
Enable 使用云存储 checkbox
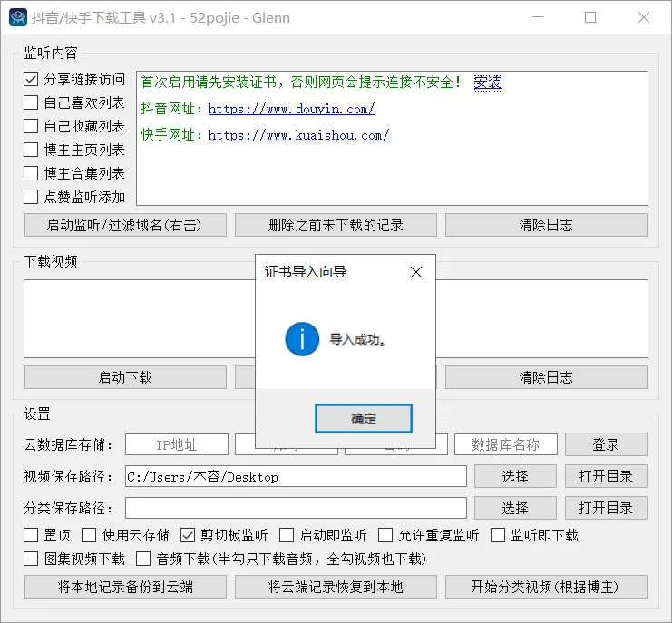89,535
